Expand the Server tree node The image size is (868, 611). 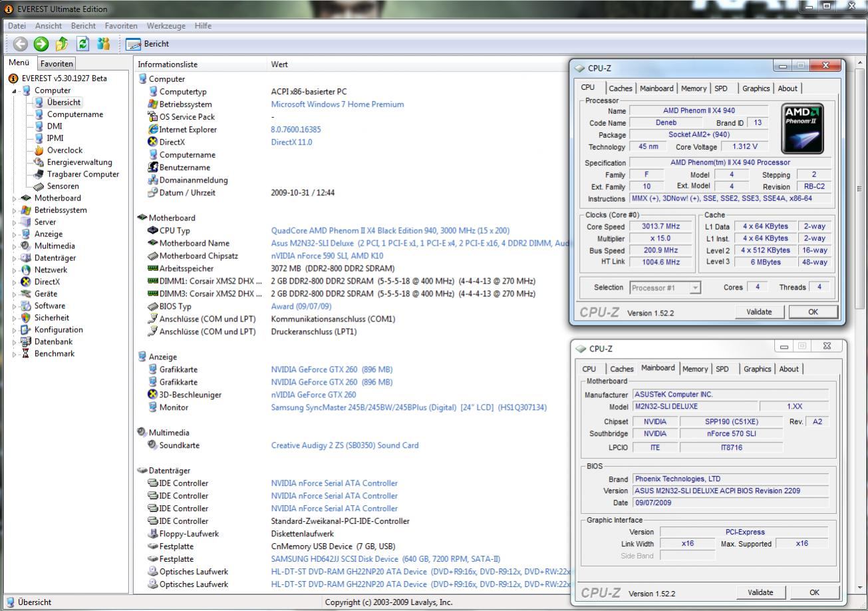click(15, 222)
